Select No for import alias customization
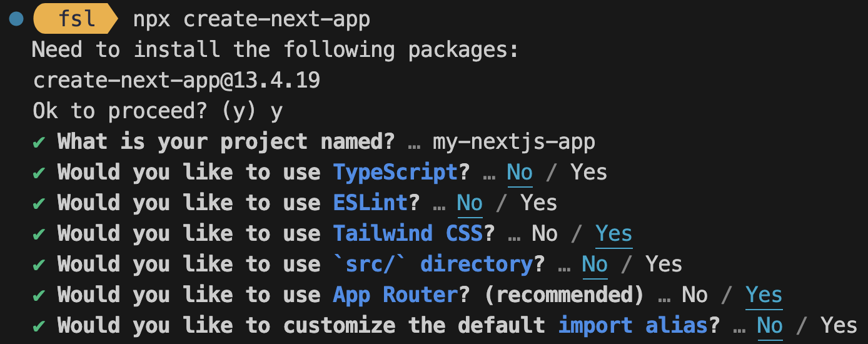This screenshot has height=344, width=868. click(x=770, y=325)
